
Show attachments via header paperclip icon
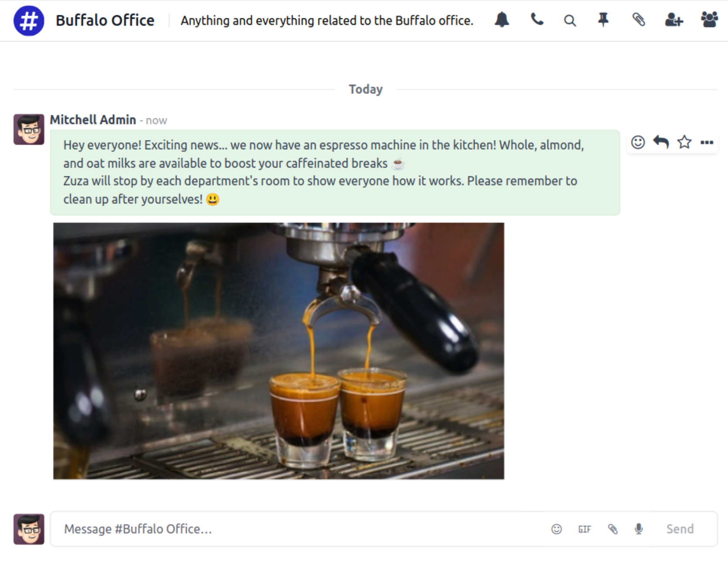pos(639,20)
